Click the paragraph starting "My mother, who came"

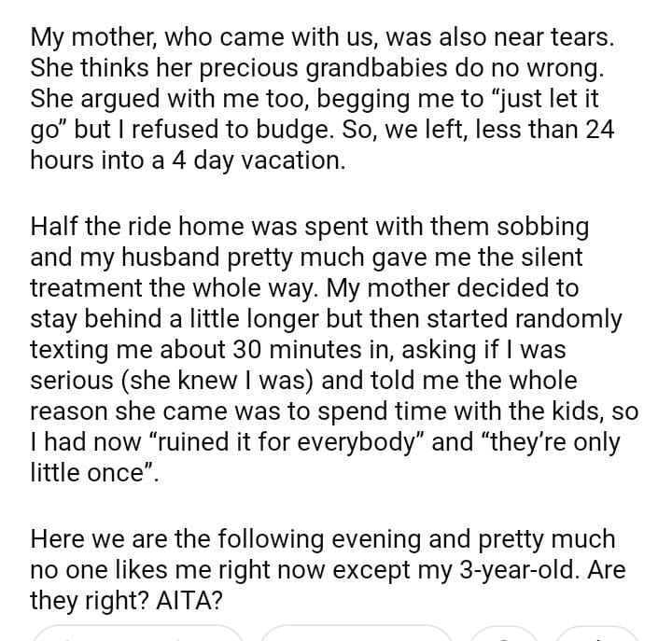tap(323, 99)
